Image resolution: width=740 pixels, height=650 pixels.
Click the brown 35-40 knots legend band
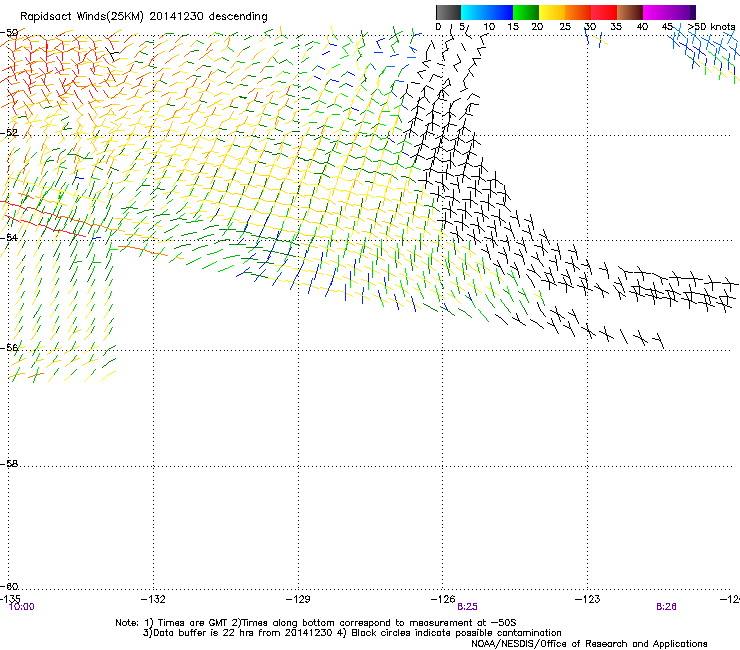pyautogui.click(x=630, y=12)
